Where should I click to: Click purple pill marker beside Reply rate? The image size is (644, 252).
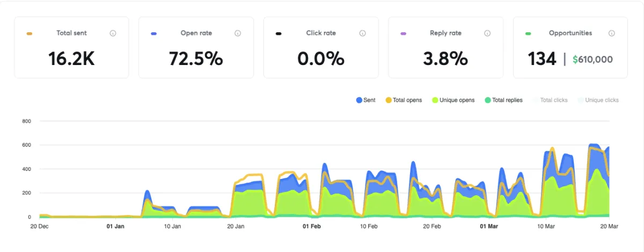404,34
